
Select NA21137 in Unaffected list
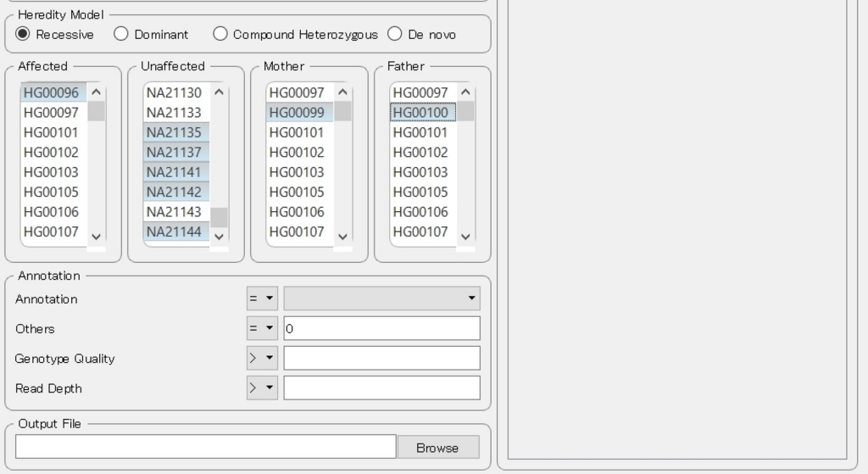pyautogui.click(x=176, y=153)
